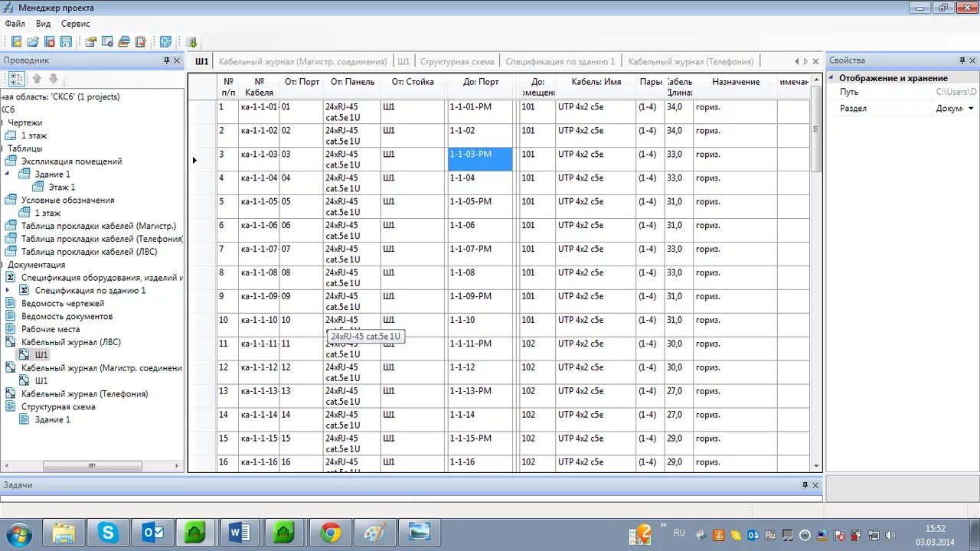Click the volume speaker tray icon
The image size is (980, 551).
pyautogui.click(x=890, y=535)
